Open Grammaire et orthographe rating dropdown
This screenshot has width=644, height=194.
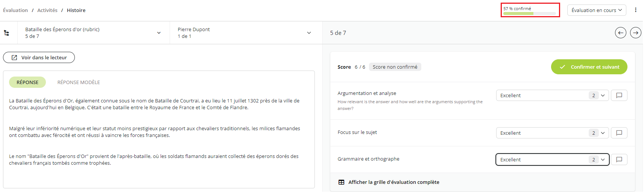pos(552,159)
